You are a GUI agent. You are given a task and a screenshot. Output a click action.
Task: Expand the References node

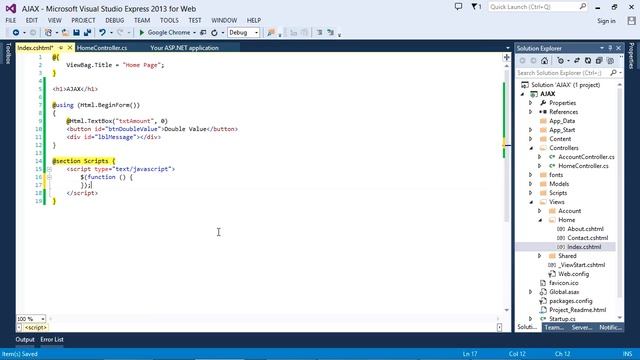tap(531, 112)
